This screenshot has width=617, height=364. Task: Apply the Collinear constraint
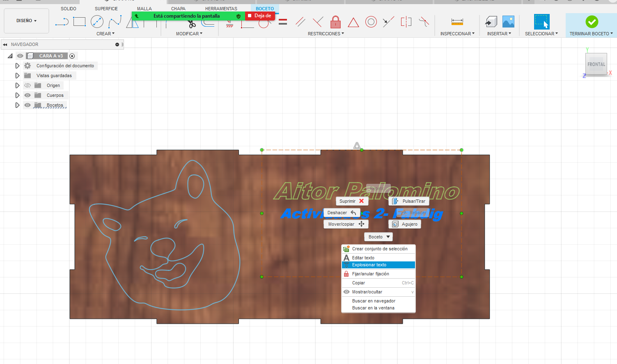(388, 22)
